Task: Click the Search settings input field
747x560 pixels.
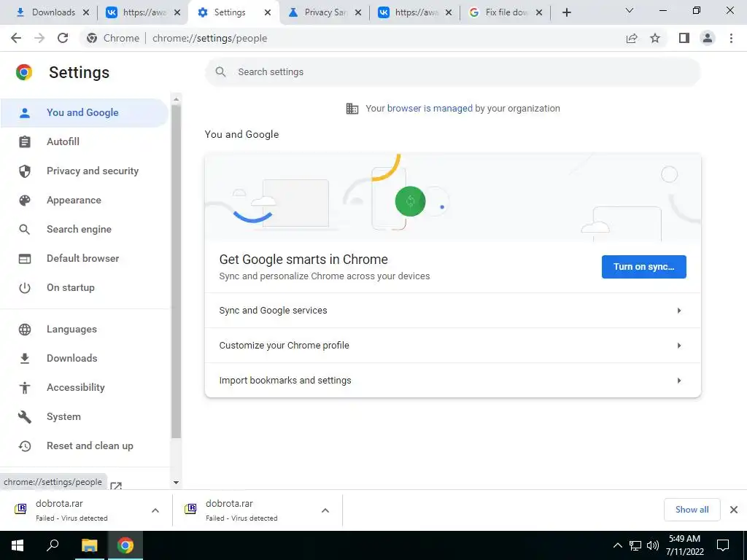Action: 452,72
